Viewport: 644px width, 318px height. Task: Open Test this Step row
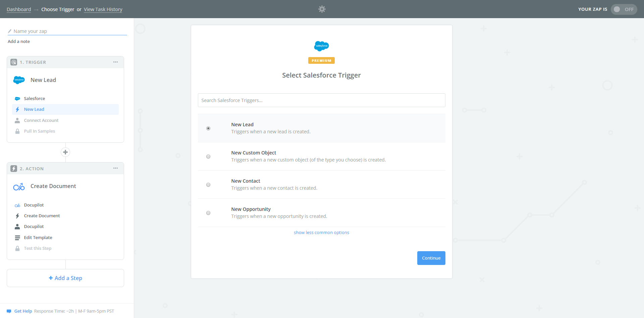(65, 248)
